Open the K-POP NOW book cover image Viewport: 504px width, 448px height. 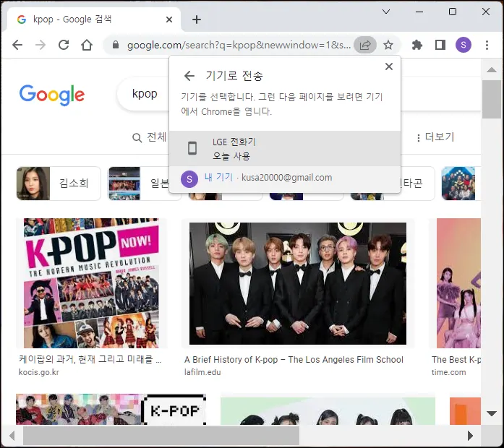click(x=92, y=283)
